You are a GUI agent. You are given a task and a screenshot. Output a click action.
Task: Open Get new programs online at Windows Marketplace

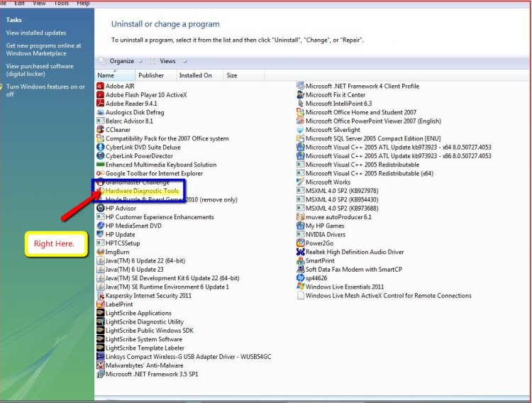(43, 50)
